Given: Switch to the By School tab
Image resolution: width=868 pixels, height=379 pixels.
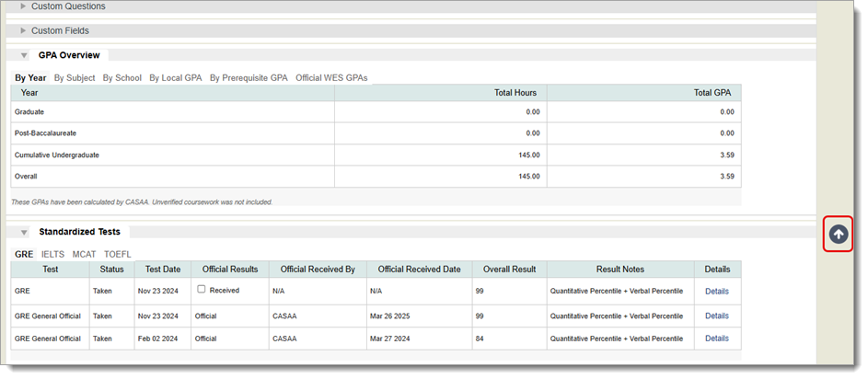Looking at the screenshot, I should (x=122, y=78).
